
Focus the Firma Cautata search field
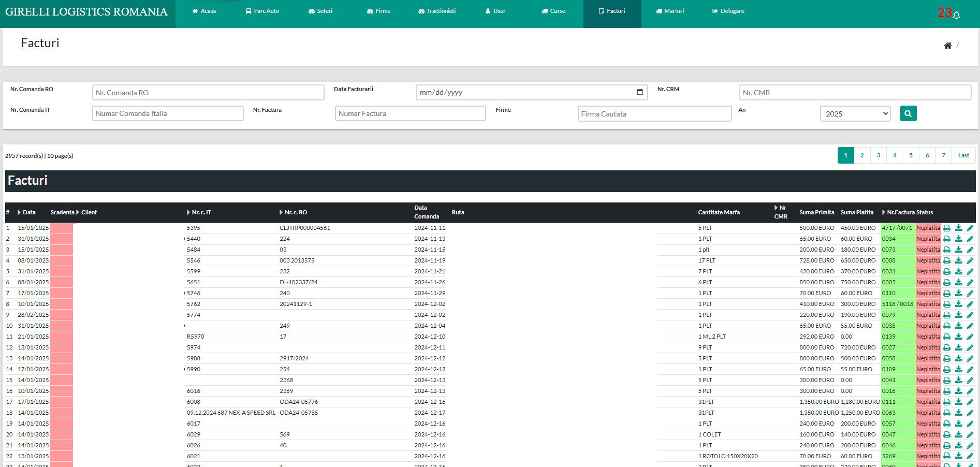[654, 114]
